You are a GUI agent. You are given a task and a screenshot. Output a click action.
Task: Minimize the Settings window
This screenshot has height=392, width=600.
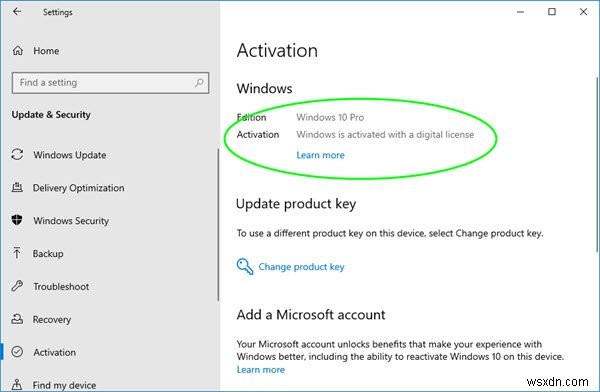[x=520, y=12]
